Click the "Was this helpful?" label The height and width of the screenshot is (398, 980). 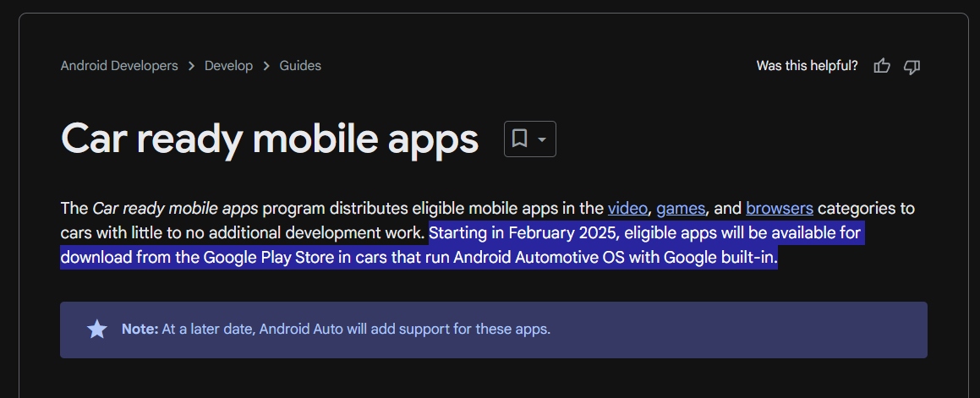807,66
